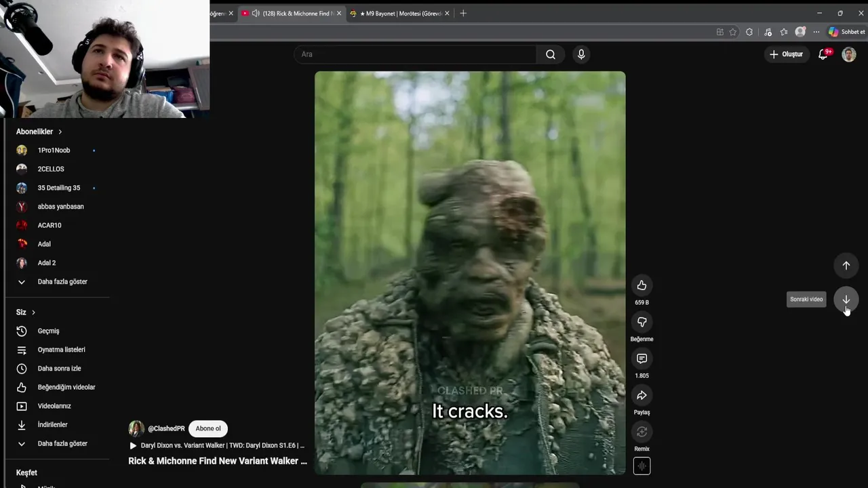868x488 pixels.
Task: Open the notifications bell
Action: [x=823, y=54]
